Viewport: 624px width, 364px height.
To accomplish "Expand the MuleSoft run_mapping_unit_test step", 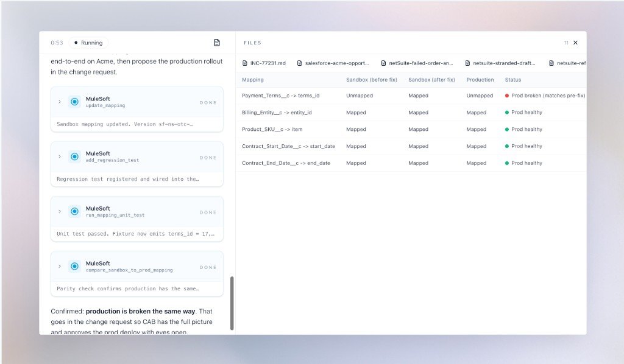I will coord(60,211).
